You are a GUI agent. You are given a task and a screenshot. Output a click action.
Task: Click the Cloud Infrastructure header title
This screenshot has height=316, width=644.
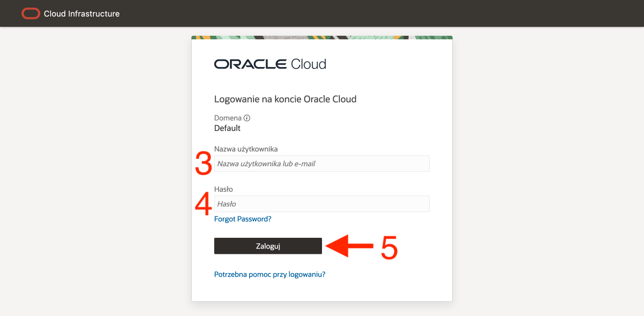tap(81, 14)
